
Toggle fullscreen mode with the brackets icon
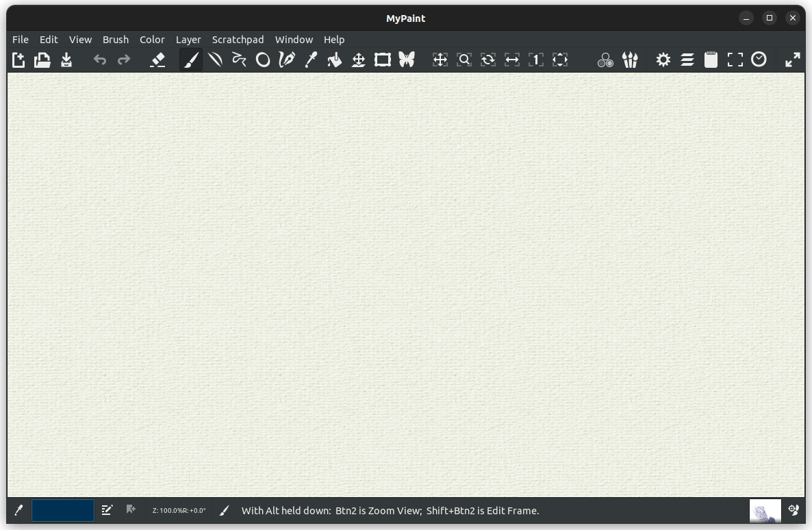pos(735,60)
